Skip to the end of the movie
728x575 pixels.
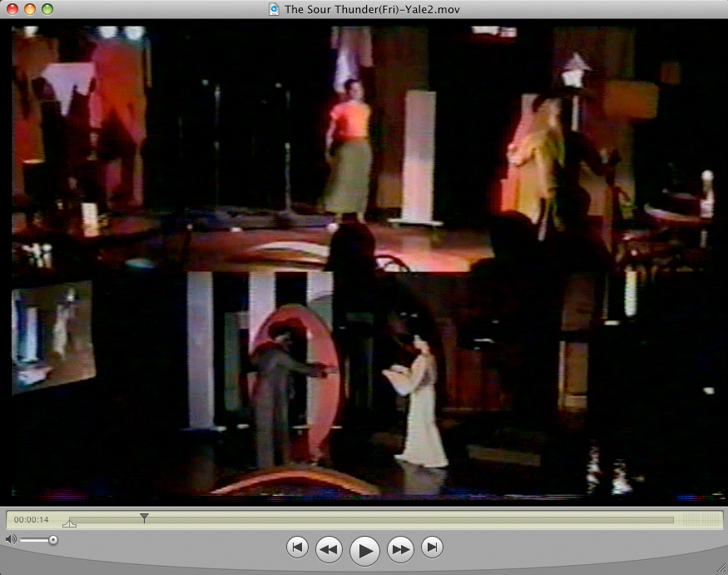pos(432,548)
